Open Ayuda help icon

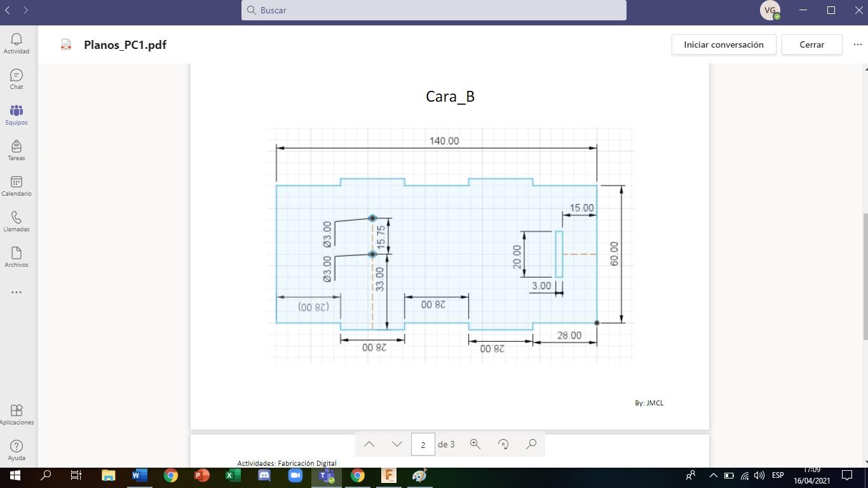17,450
